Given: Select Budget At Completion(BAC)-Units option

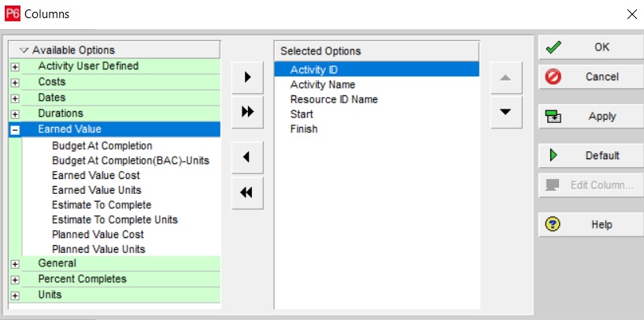Looking at the screenshot, I should 131,161.
